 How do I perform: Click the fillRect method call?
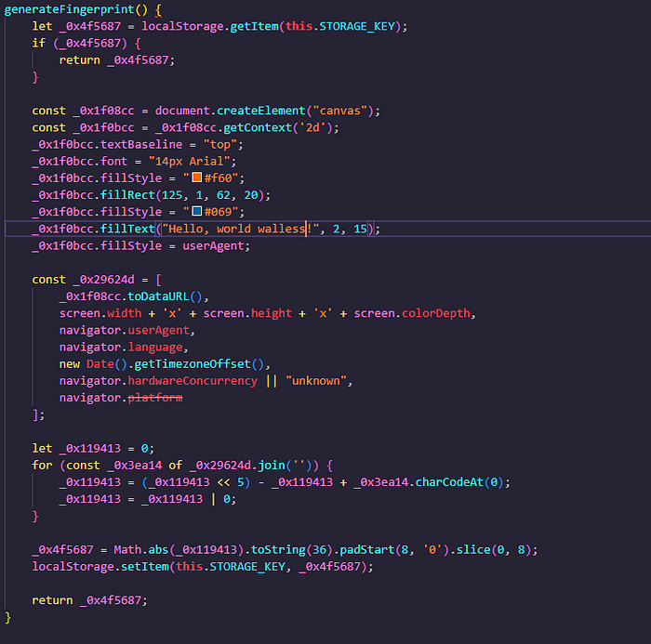(x=127, y=195)
